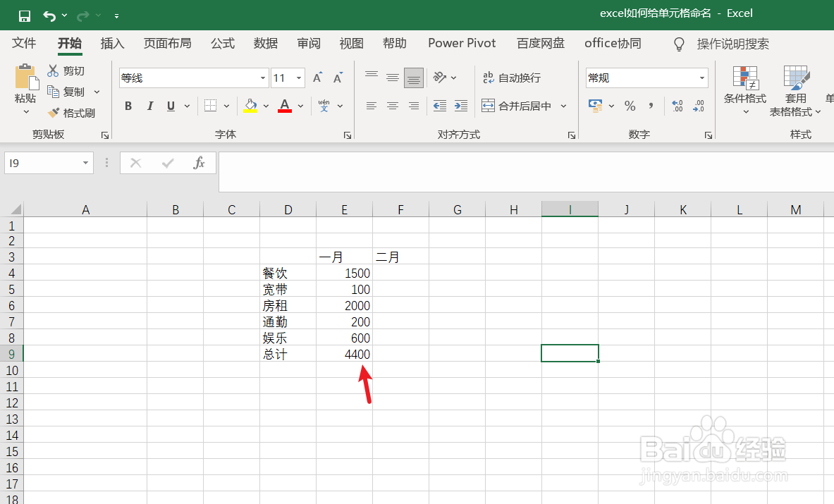Open the font size dropdown
834x504 pixels.
point(299,77)
